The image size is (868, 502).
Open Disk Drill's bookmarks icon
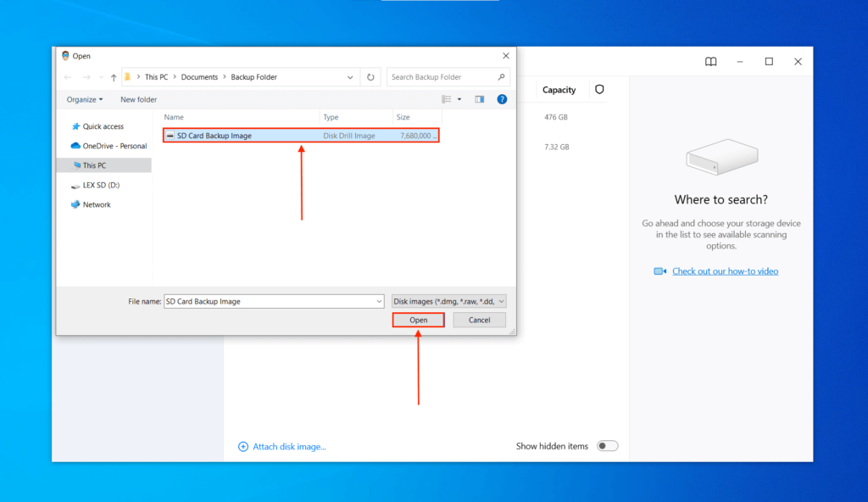710,61
